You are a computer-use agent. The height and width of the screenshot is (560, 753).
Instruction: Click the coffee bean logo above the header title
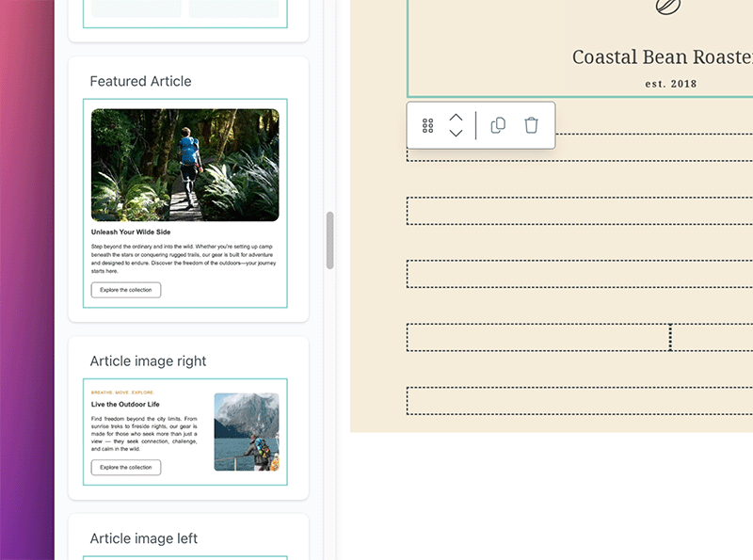tap(668, 8)
